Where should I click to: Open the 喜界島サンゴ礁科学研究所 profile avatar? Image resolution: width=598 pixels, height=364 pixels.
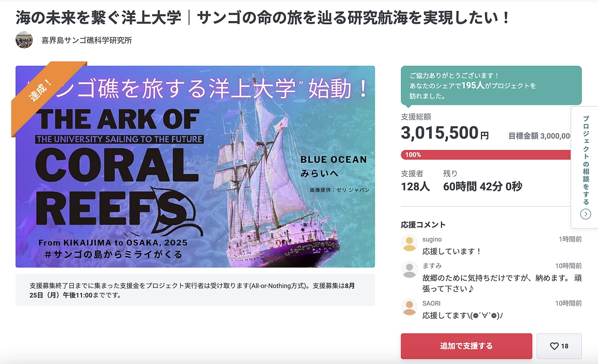pos(24,40)
